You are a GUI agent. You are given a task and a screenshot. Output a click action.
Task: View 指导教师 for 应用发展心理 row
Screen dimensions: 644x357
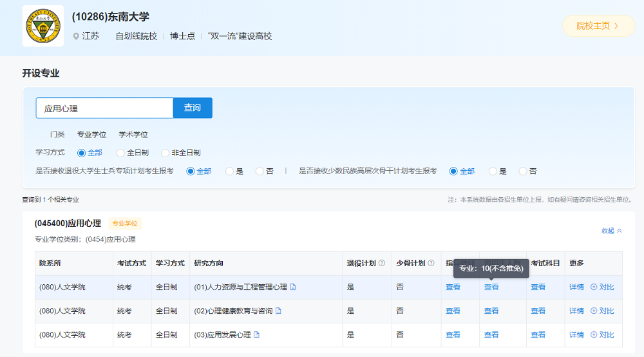coord(453,334)
